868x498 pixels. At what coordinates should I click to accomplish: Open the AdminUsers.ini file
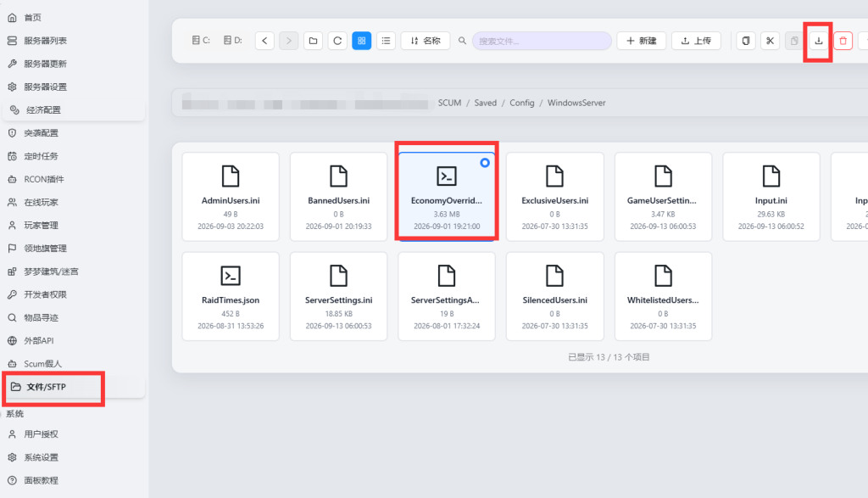point(231,197)
